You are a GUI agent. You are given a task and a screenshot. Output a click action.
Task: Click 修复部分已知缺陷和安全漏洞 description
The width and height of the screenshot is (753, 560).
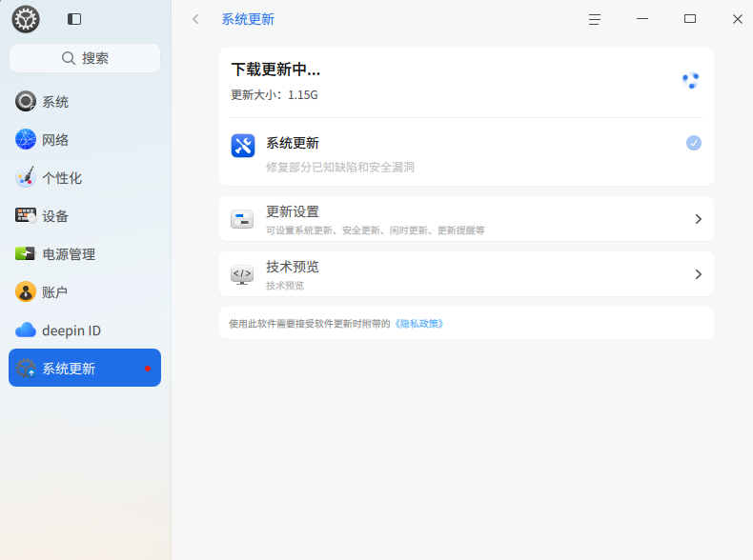coord(340,167)
